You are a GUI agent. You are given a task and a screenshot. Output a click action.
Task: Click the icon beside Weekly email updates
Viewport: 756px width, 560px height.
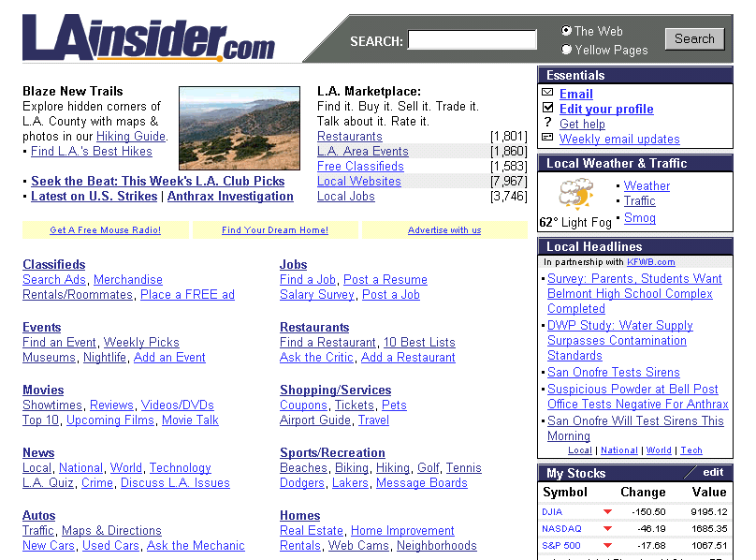click(547, 139)
